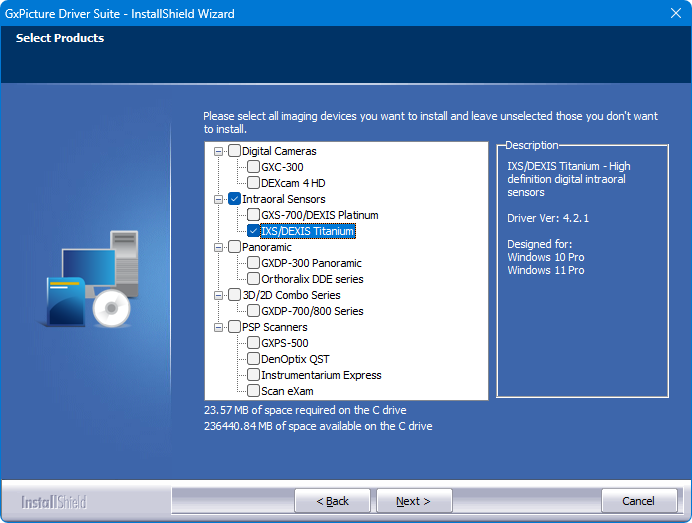Collapse the Intraoral Sensors tree node
This screenshot has width=692, height=523.
(x=219, y=199)
